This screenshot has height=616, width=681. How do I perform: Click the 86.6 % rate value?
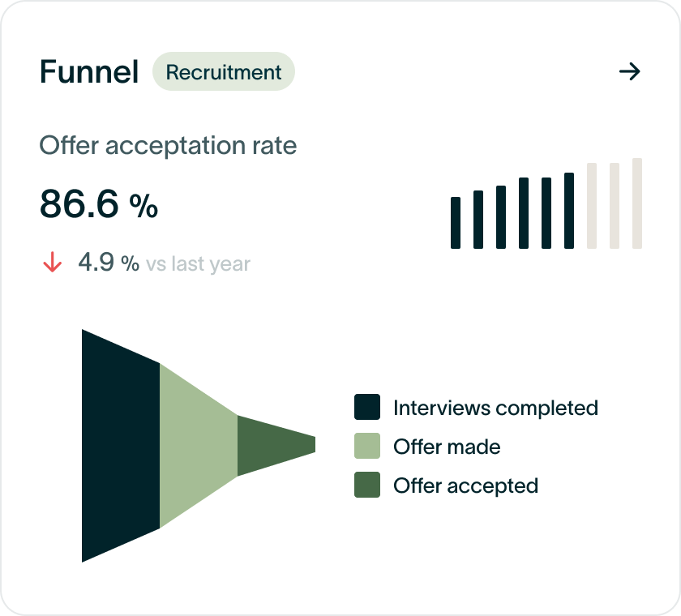coord(99,203)
